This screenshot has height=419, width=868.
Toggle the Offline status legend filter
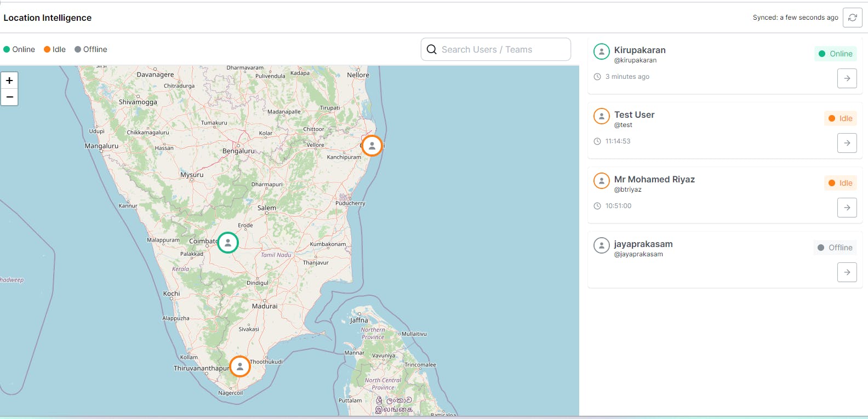click(x=91, y=49)
